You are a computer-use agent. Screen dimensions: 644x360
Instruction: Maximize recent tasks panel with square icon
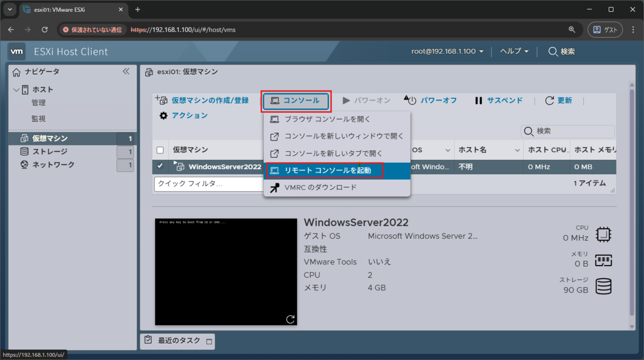(209, 341)
